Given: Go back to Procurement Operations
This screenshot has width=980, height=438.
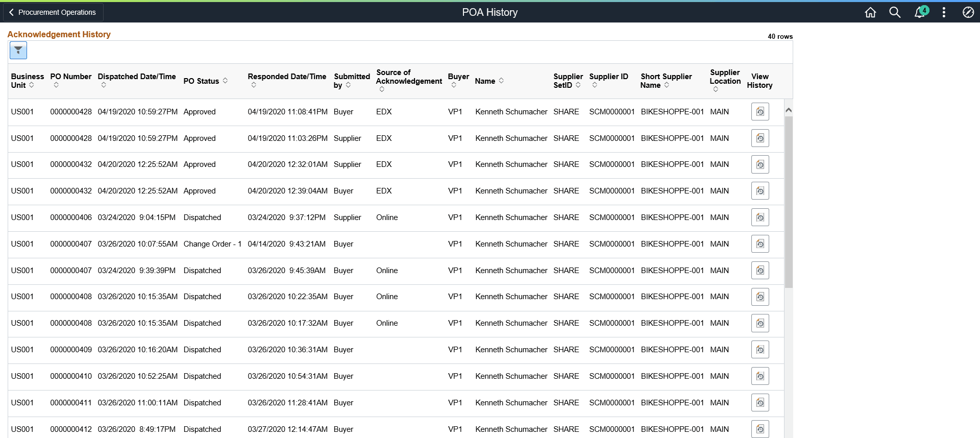Looking at the screenshot, I should pyautogui.click(x=53, y=12).
